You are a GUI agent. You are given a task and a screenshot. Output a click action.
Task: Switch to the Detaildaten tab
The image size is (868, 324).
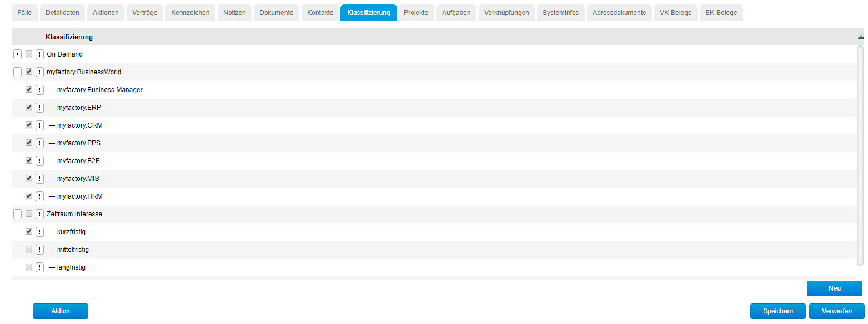click(x=62, y=13)
